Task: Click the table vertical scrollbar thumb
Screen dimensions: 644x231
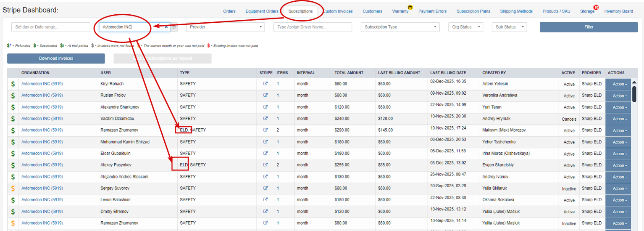Action: tap(634, 93)
